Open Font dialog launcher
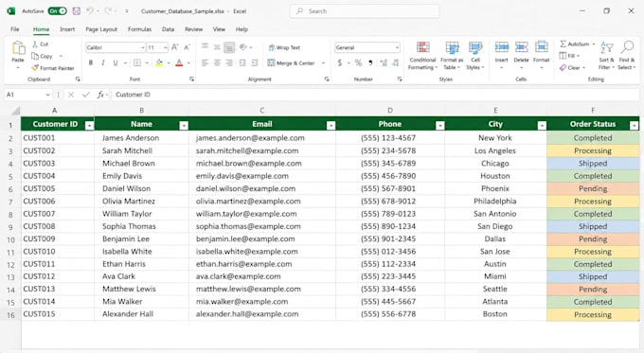This screenshot has width=644, height=353. pos(192,79)
